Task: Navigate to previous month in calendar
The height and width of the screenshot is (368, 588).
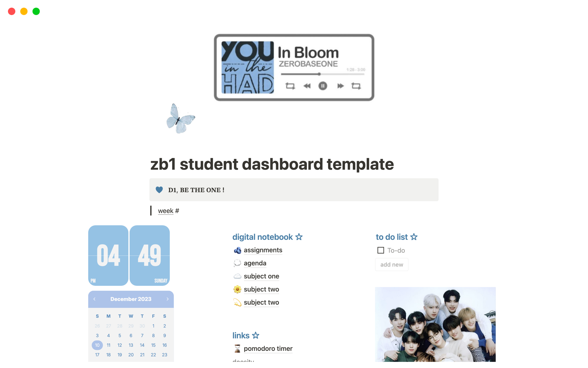Action: 95,298
